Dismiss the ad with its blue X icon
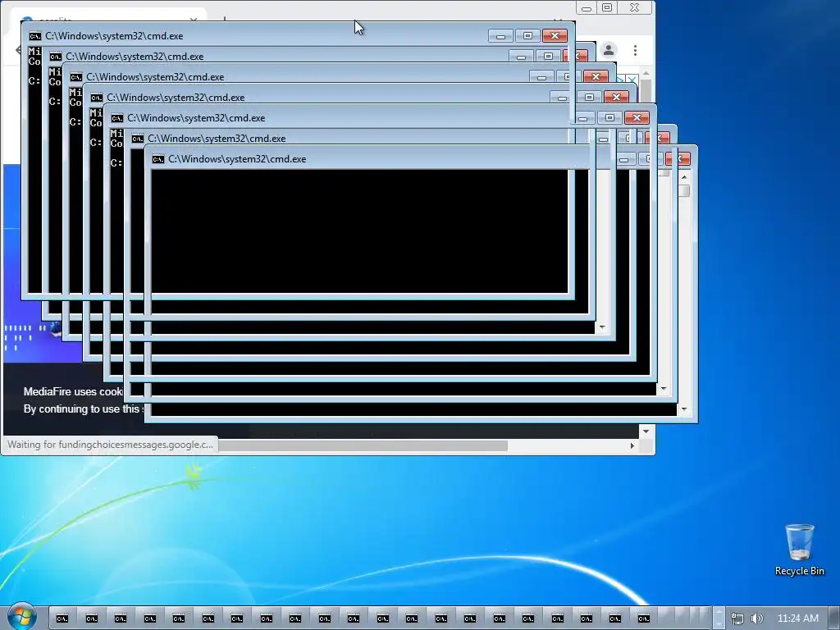The width and height of the screenshot is (840, 630). coord(632,80)
